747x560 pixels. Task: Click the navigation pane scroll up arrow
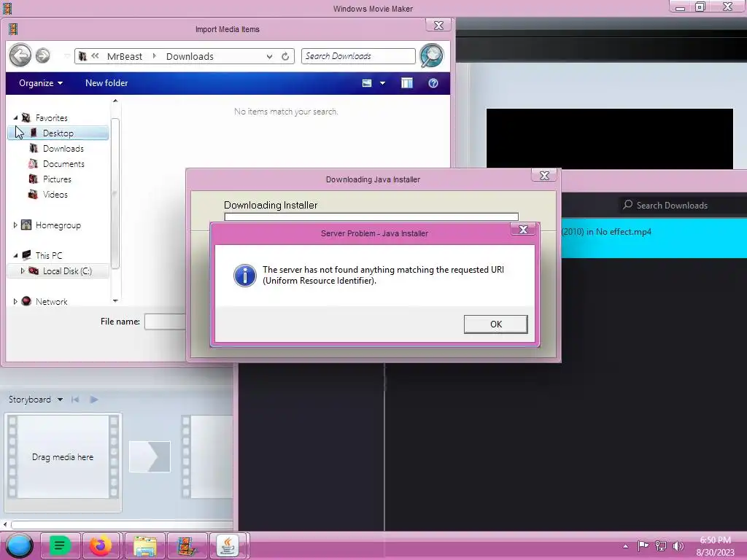tap(115, 101)
